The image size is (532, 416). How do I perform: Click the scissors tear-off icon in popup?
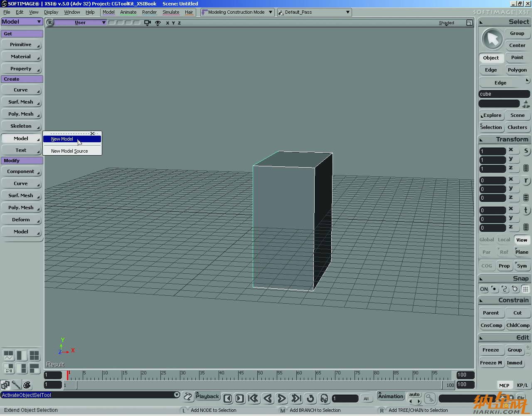[x=93, y=134]
